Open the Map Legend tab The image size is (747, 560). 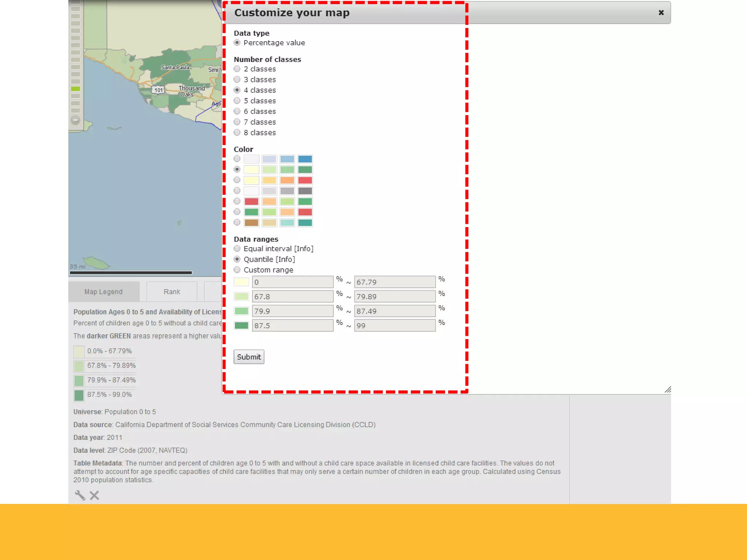(104, 292)
